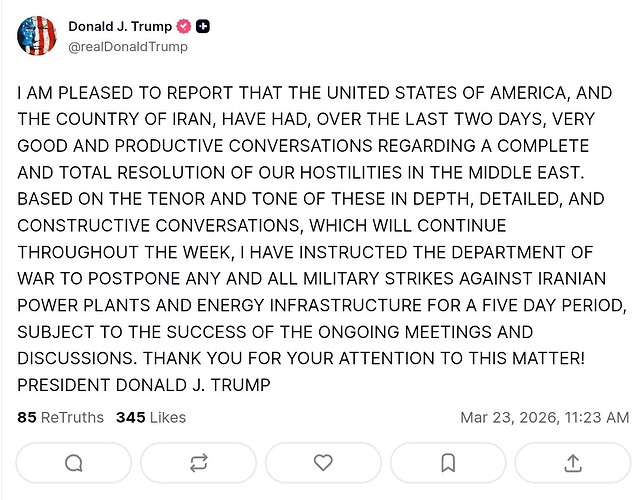Click 'PRESIDENT DONALD J. TRUMP' signature line
This screenshot has width=642, height=500.
click(x=144, y=385)
